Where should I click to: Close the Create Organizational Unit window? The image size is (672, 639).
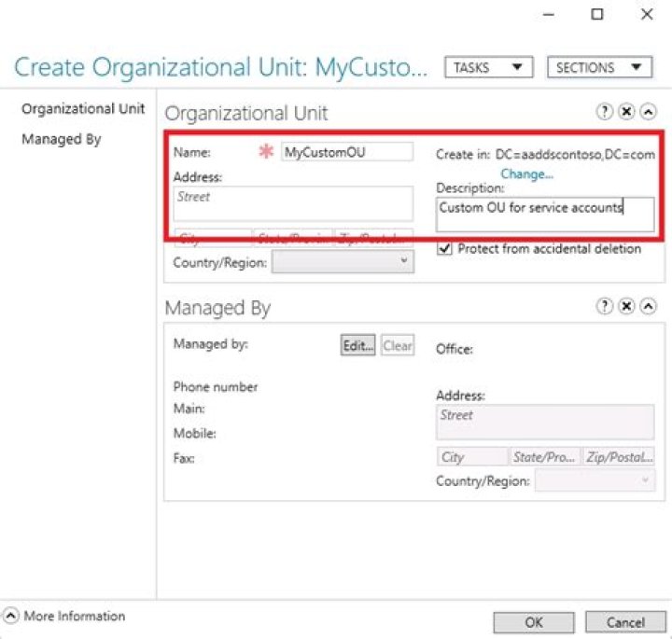(647, 15)
